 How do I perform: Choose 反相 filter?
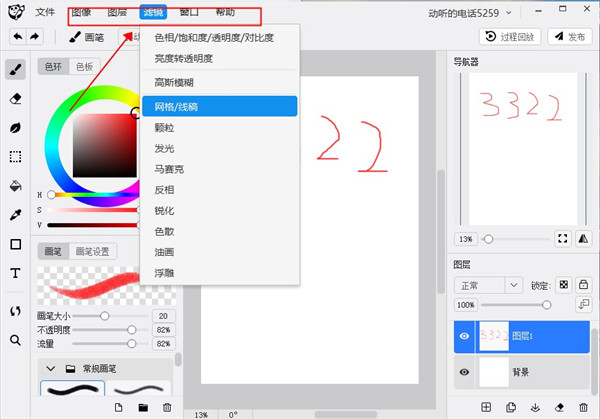click(x=219, y=190)
